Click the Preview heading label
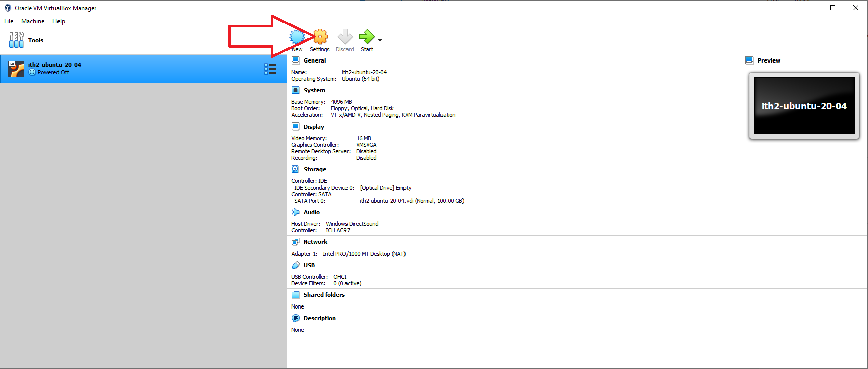Screen dimensions: 868x369 (x=769, y=60)
